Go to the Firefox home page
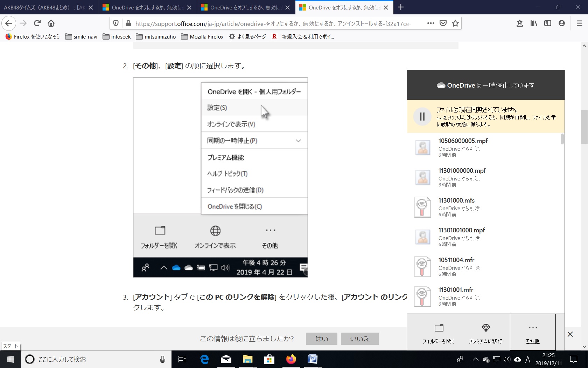The width and height of the screenshot is (588, 368). (51, 23)
